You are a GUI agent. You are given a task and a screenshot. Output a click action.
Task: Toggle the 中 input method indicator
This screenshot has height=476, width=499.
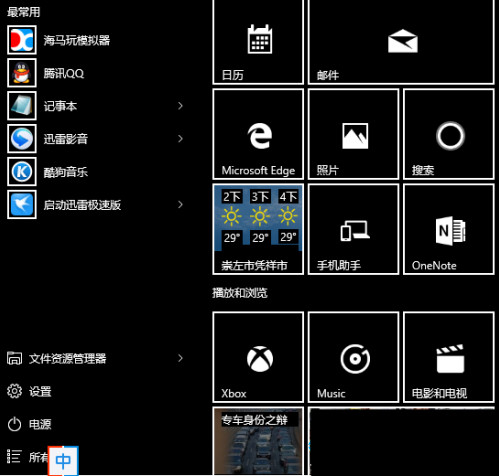coord(63,461)
